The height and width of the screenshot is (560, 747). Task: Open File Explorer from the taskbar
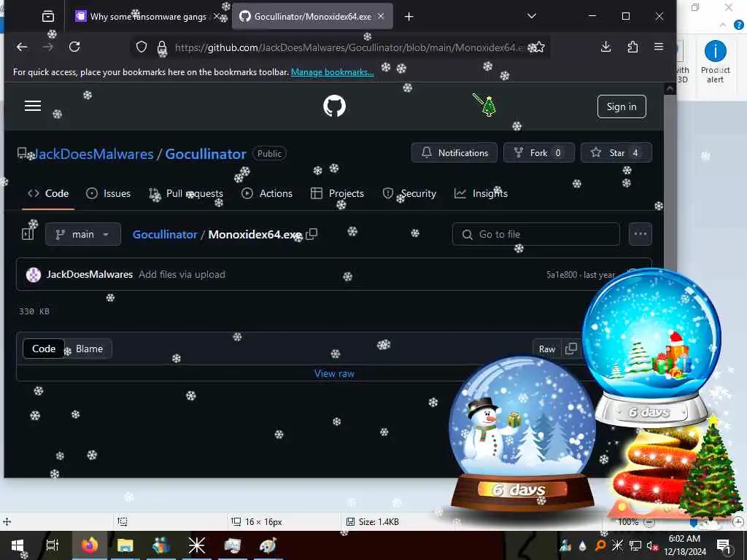tap(125, 545)
